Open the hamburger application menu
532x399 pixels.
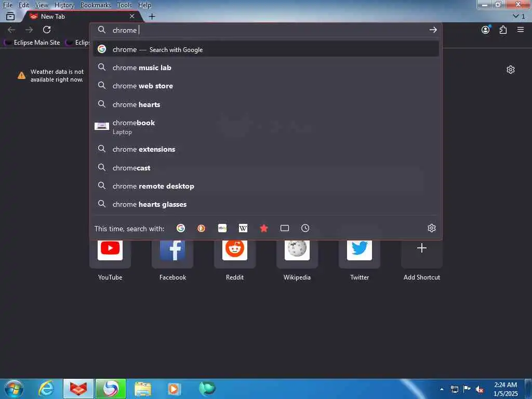click(521, 30)
